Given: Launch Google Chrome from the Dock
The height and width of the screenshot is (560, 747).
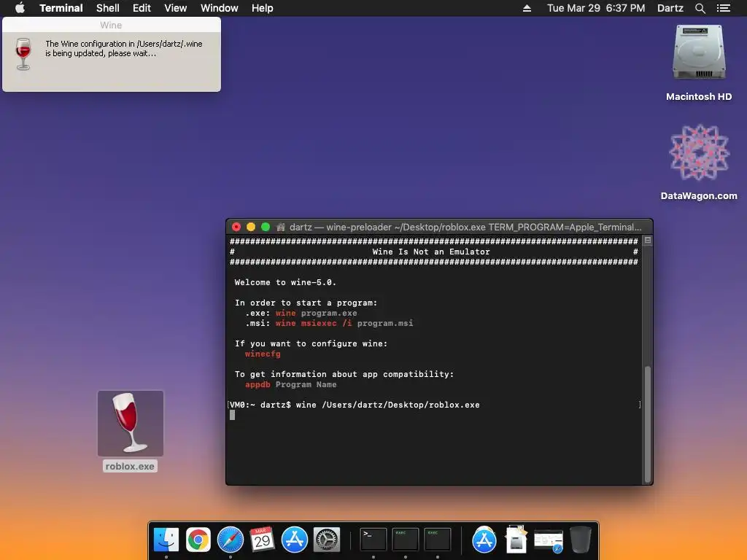Looking at the screenshot, I should pos(198,540).
